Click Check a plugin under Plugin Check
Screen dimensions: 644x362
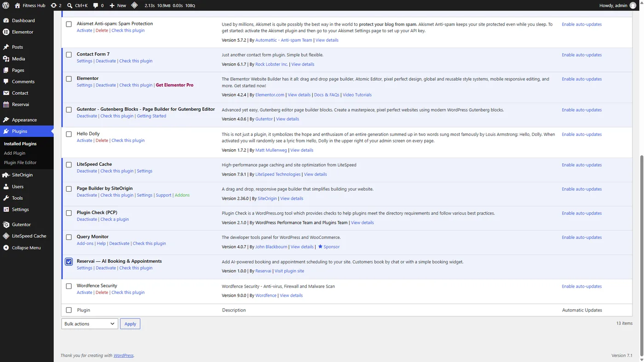point(115,220)
